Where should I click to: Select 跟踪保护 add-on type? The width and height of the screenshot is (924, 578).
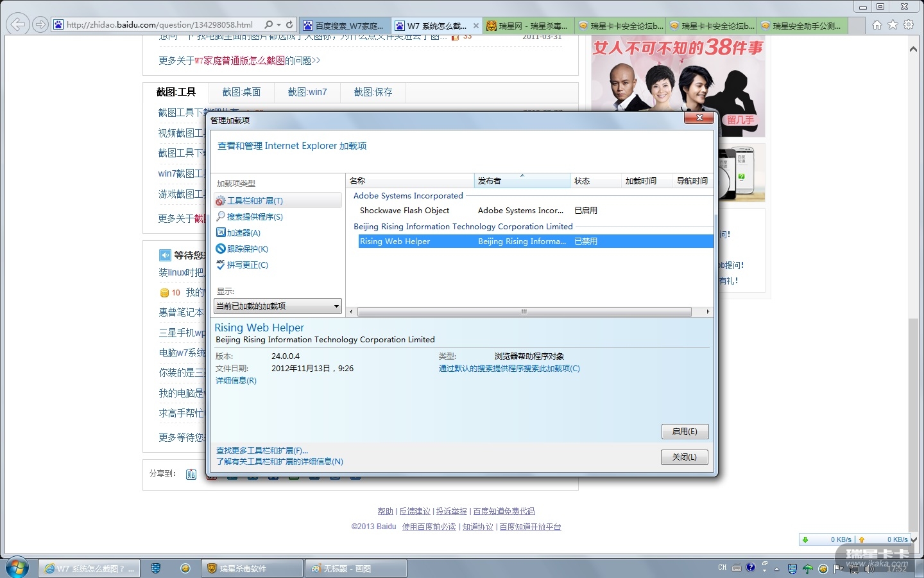coord(242,249)
